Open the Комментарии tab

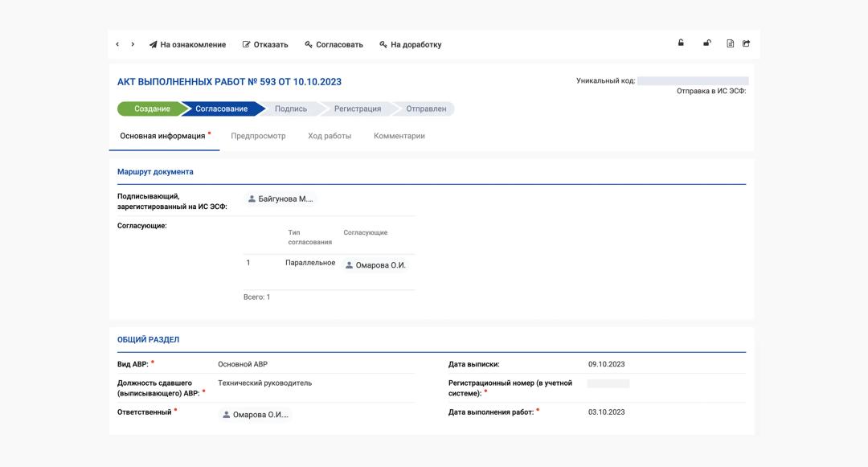pyautogui.click(x=399, y=136)
